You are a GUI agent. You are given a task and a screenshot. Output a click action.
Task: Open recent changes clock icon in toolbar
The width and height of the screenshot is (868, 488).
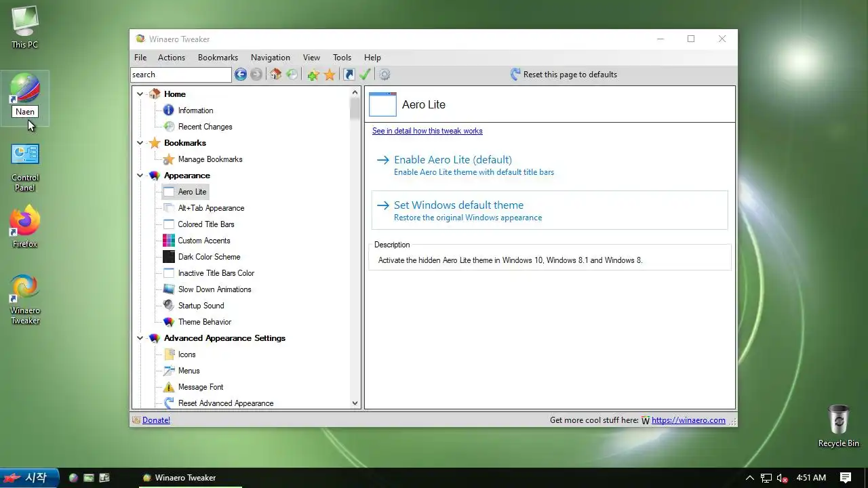point(292,75)
